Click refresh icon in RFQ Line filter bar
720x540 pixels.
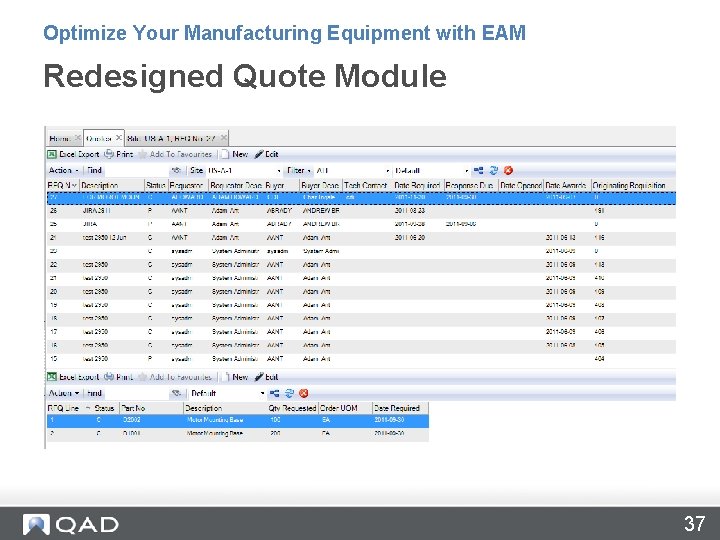coord(289,394)
